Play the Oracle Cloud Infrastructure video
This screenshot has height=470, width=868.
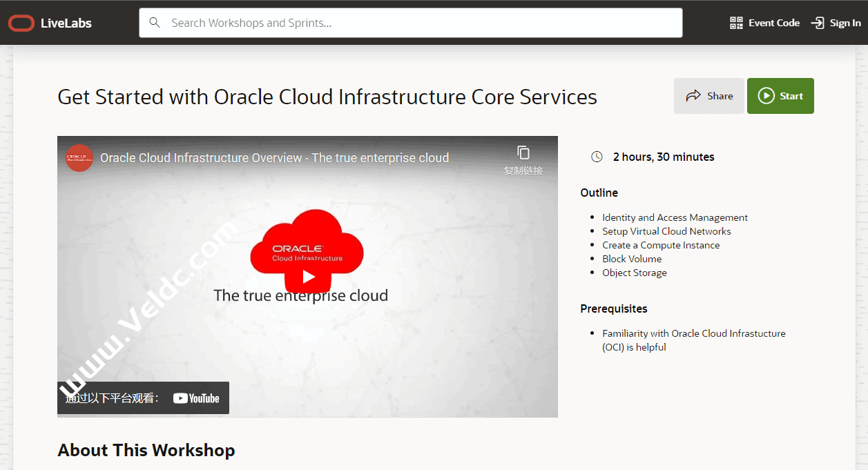308,277
